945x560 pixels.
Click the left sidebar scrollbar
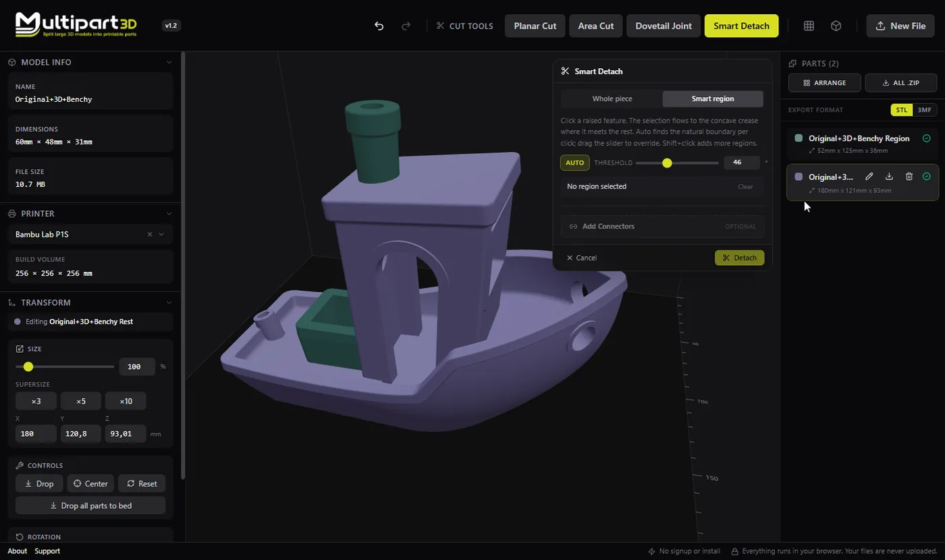[x=182, y=267]
